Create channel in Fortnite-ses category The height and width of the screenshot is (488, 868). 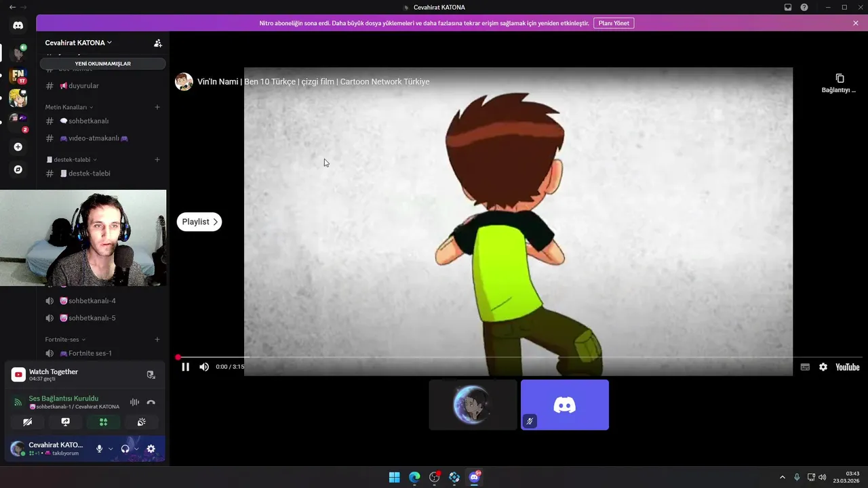[157, 340]
